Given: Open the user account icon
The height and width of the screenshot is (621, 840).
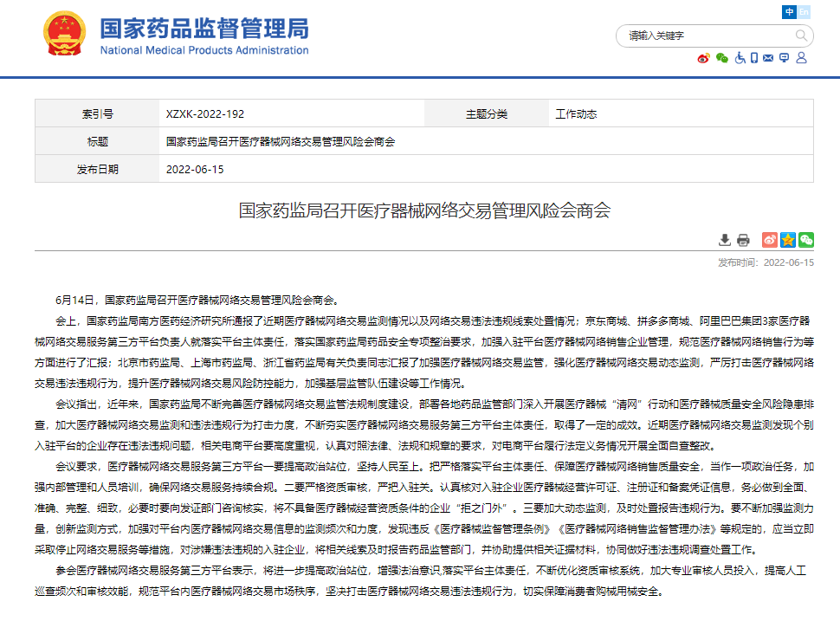Looking at the screenshot, I should [x=801, y=58].
